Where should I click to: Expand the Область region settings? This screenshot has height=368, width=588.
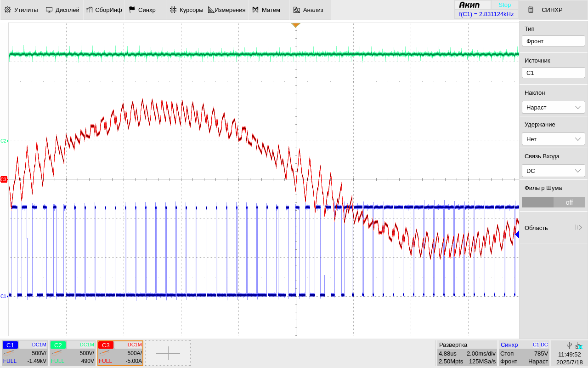tap(553, 228)
